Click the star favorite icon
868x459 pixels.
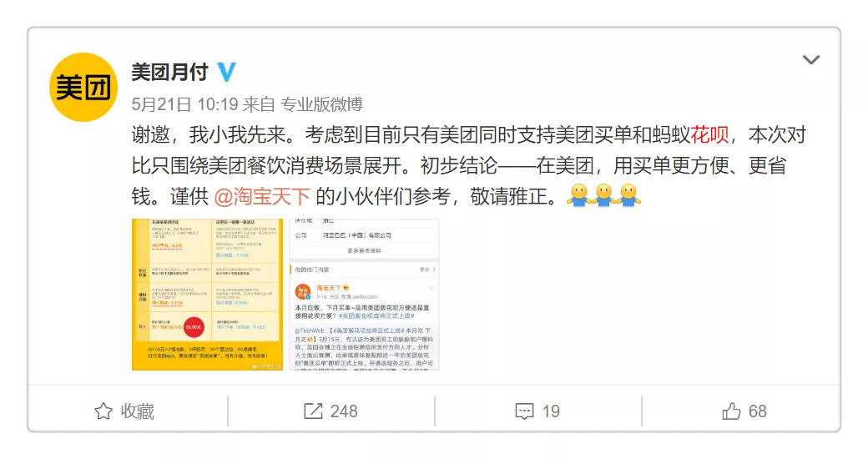[103, 411]
